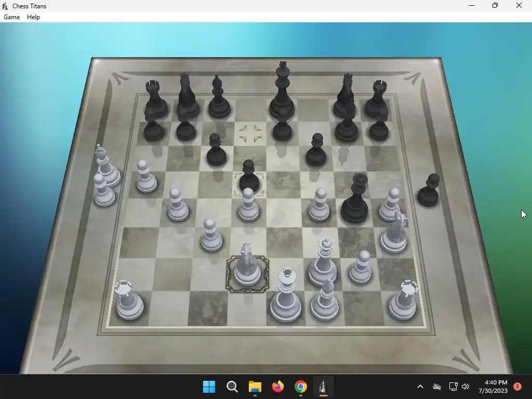Select the white pawn on h4
The width and height of the screenshot is (532, 399).
(390, 205)
